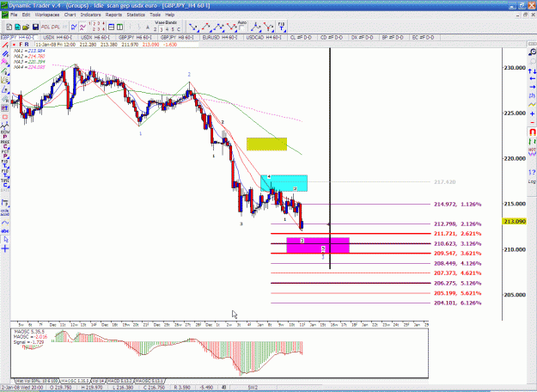Click the F button in chart header
537x392 pixels.
tap(21, 45)
